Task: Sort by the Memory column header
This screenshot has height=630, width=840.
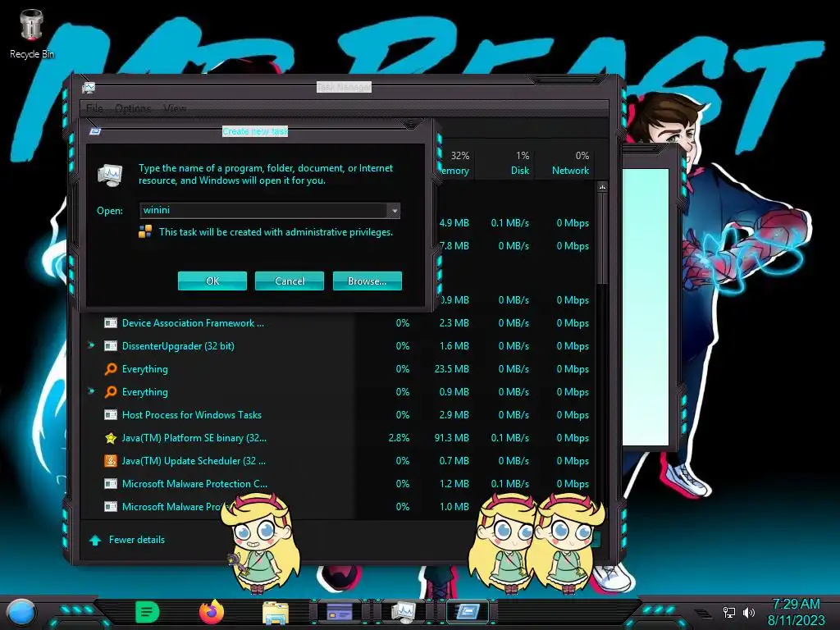Action: [x=454, y=163]
